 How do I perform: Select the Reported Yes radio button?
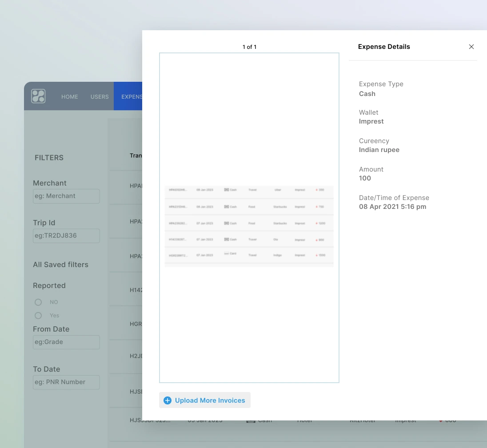click(38, 316)
